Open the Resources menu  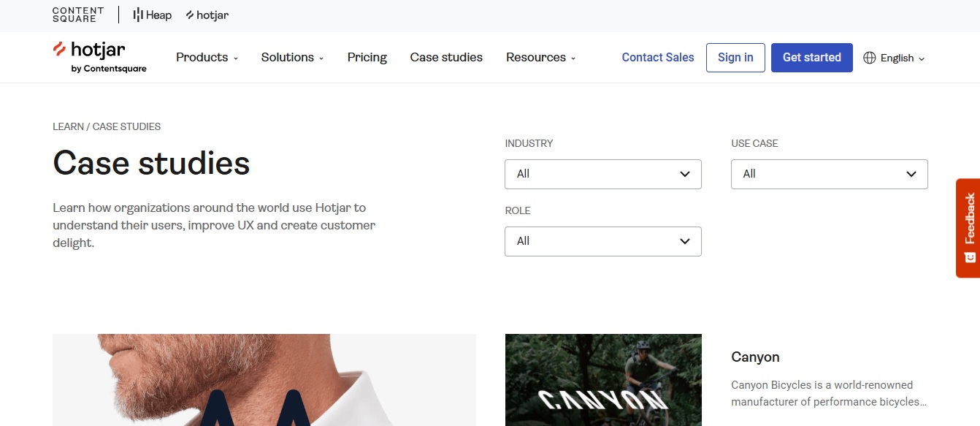[x=540, y=57]
